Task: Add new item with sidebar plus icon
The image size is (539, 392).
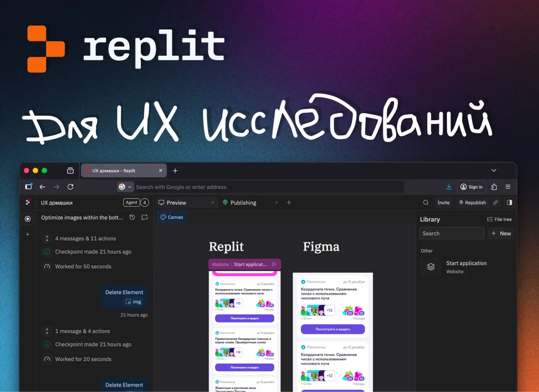Action: point(28,234)
